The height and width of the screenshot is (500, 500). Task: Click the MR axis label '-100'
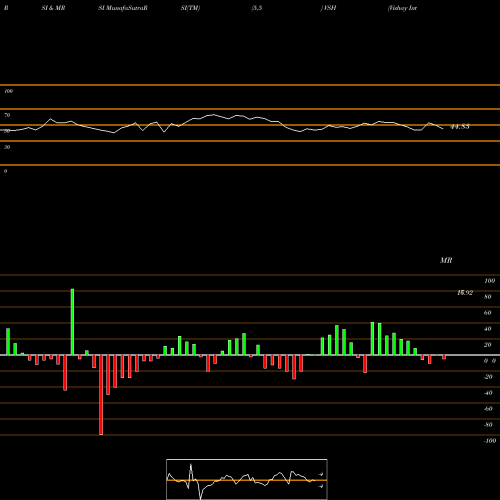pyautogui.click(x=490, y=441)
